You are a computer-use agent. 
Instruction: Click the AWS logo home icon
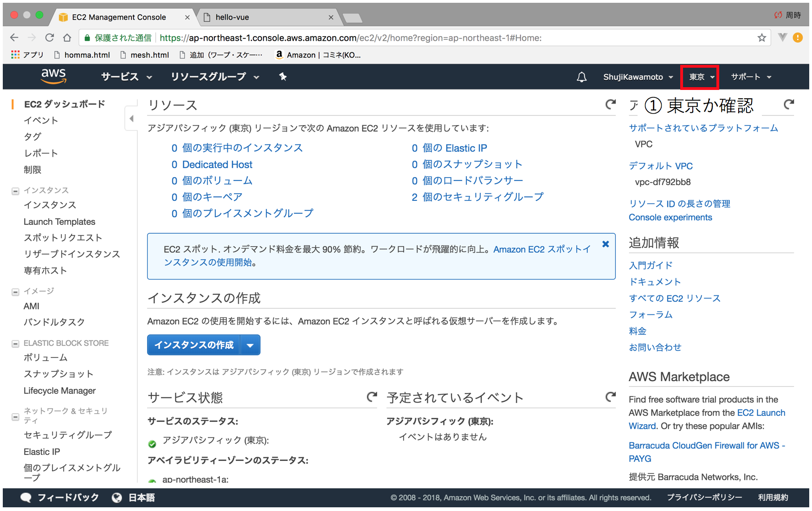(x=54, y=76)
